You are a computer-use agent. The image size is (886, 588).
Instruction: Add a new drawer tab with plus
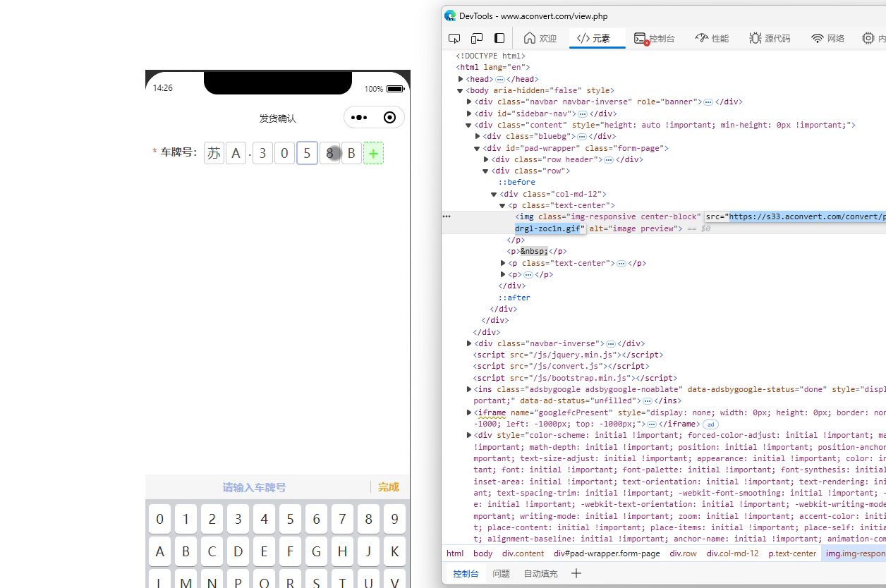coord(576,574)
